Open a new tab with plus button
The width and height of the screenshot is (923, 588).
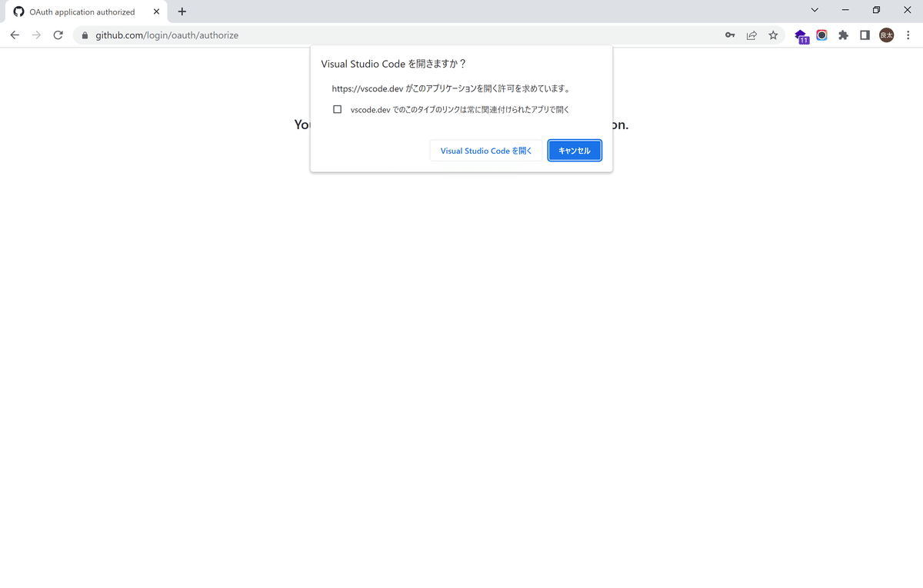tap(182, 12)
